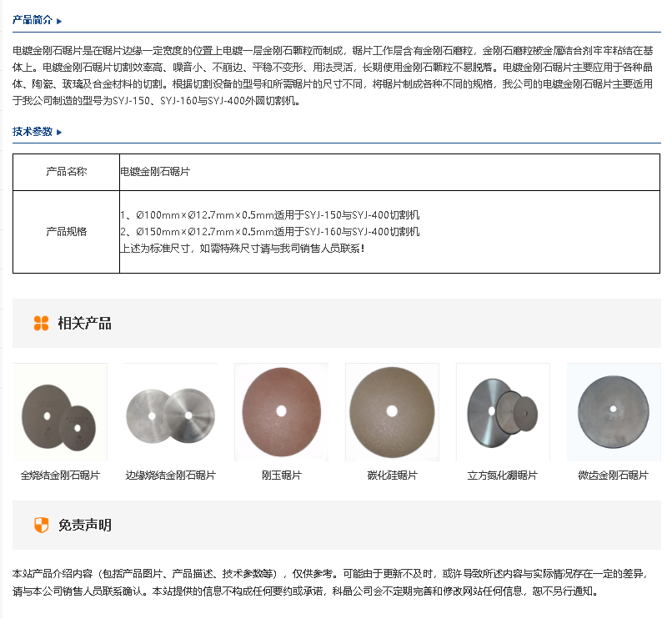Navigate to the 微齿金刚石锯片 text link
The width and height of the screenshot is (672, 619).
tap(613, 476)
